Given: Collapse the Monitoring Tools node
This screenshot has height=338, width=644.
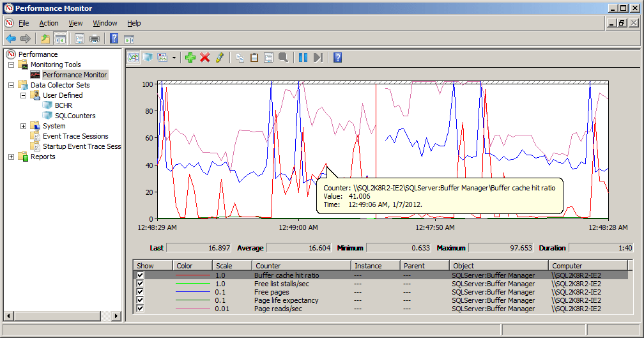Looking at the screenshot, I should (x=11, y=65).
